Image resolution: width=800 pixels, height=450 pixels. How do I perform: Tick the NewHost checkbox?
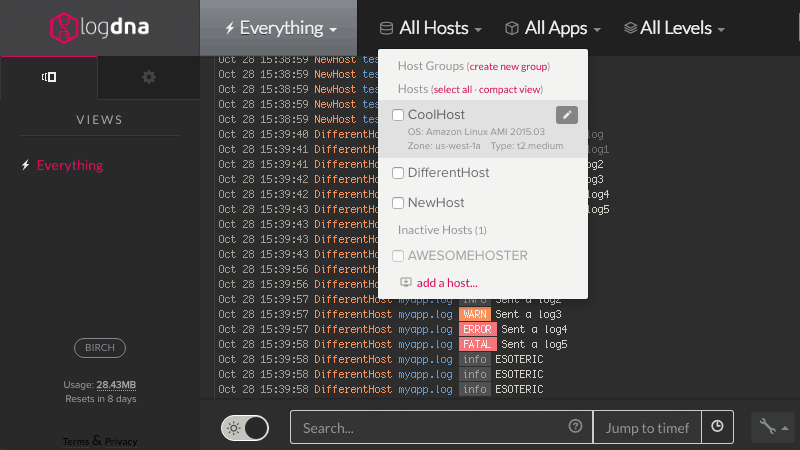tap(398, 203)
